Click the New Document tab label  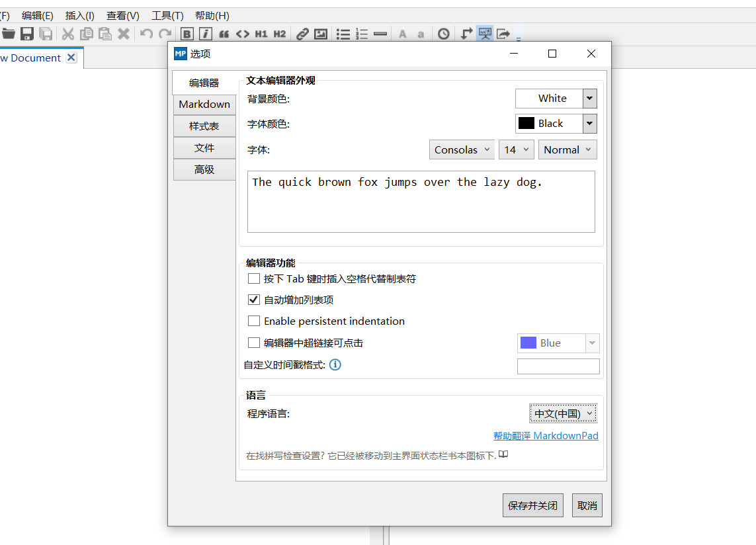tap(31, 58)
